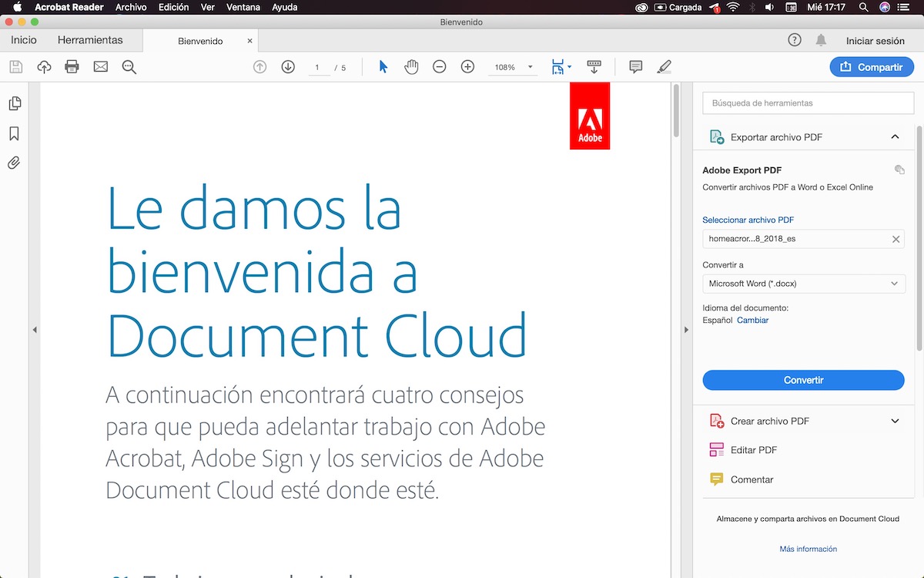
Task: Add a sticky note comment
Action: 635,67
